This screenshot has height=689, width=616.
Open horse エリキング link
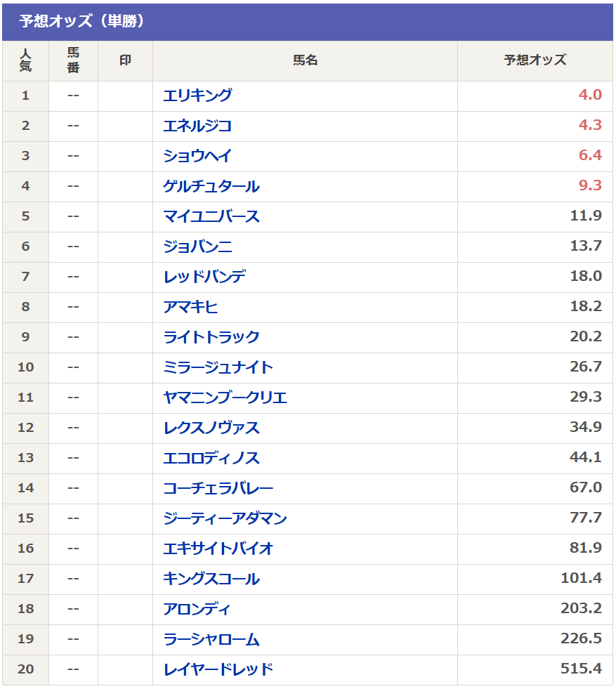point(197,96)
